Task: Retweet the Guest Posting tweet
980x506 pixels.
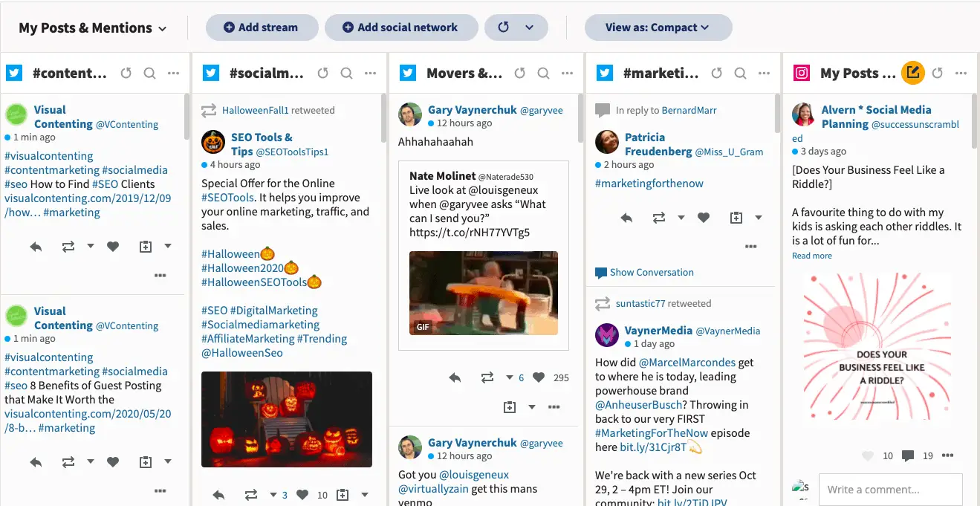Action: [x=68, y=462]
